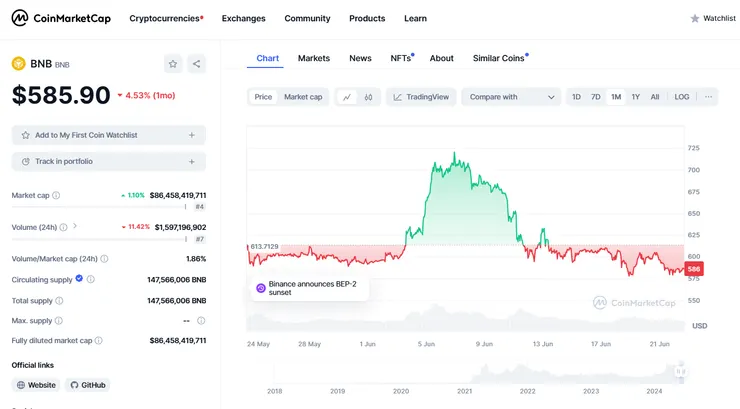Click the 613.7129 chart baseline label

point(264,247)
